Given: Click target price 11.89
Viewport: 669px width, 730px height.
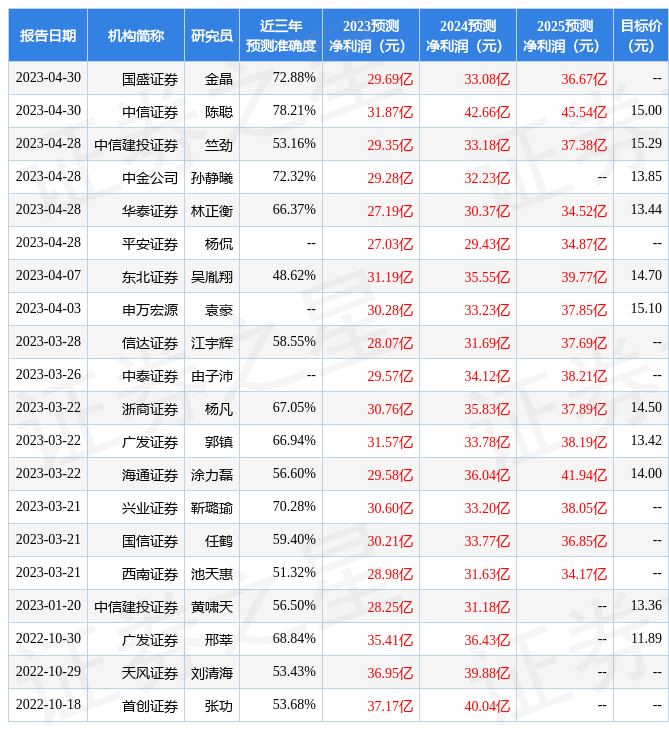Looking at the screenshot, I should click(x=646, y=639).
